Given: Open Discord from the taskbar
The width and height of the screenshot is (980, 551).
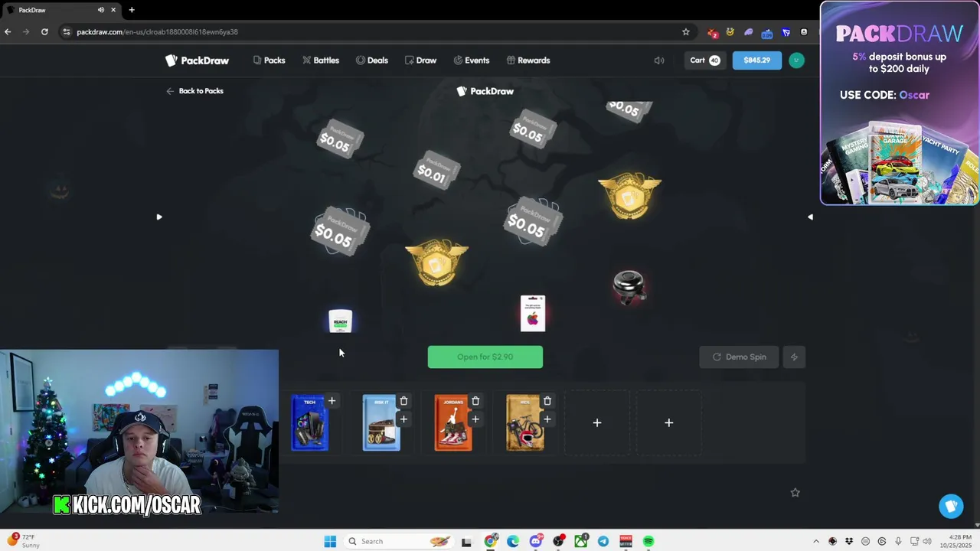Looking at the screenshot, I should pyautogui.click(x=536, y=541).
